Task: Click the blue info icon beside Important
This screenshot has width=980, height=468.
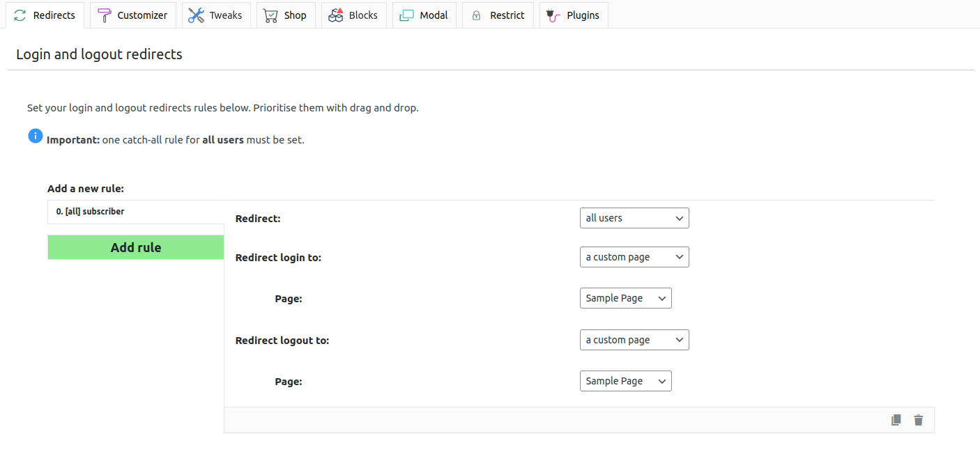Action: tap(36, 136)
